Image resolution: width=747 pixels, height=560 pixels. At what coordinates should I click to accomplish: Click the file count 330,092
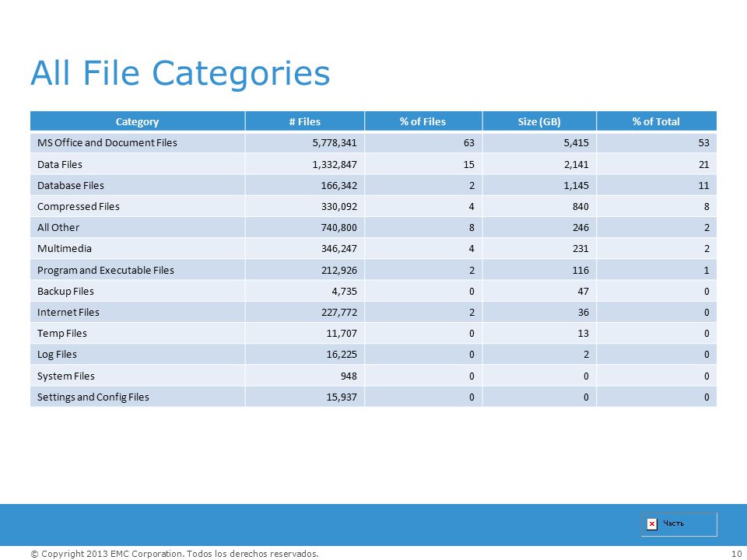[x=338, y=206]
